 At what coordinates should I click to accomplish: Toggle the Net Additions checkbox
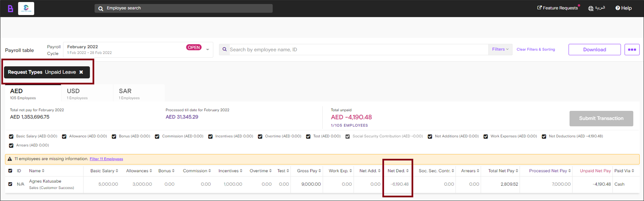point(430,136)
